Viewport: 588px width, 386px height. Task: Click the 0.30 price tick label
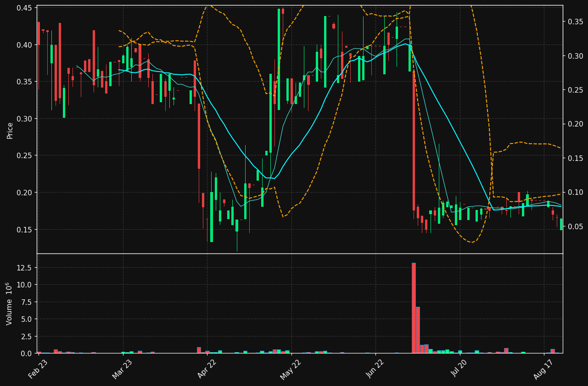25,119
